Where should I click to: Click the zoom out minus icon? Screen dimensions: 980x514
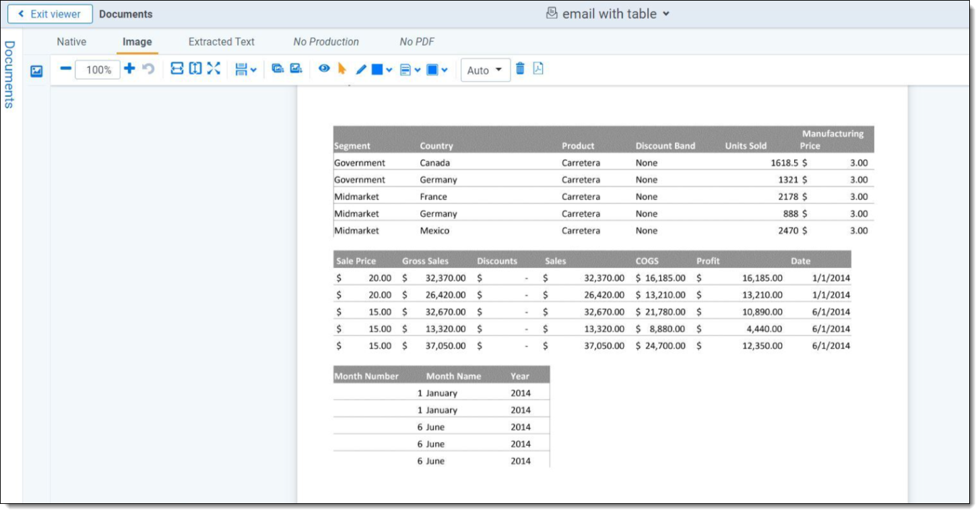point(66,69)
